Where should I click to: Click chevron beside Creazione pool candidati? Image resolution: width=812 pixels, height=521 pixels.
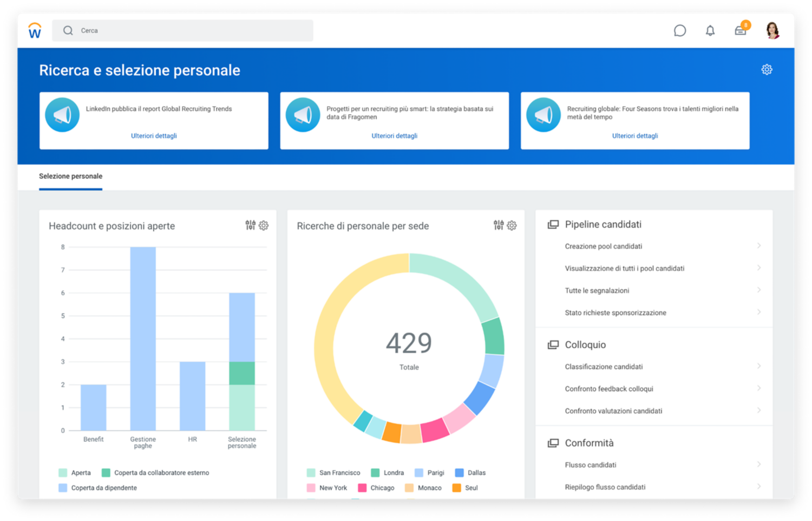pos(759,246)
